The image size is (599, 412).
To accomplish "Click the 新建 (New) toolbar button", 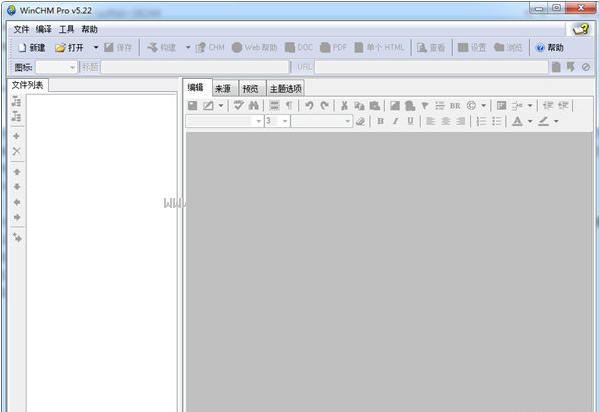I will point(32,47).
